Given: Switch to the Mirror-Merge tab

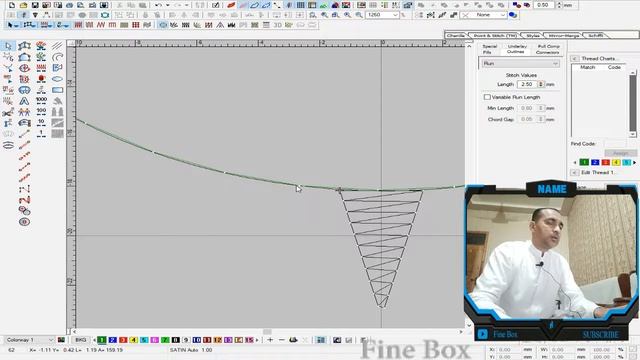Looking at the screenshot, I should click(564, 36).
